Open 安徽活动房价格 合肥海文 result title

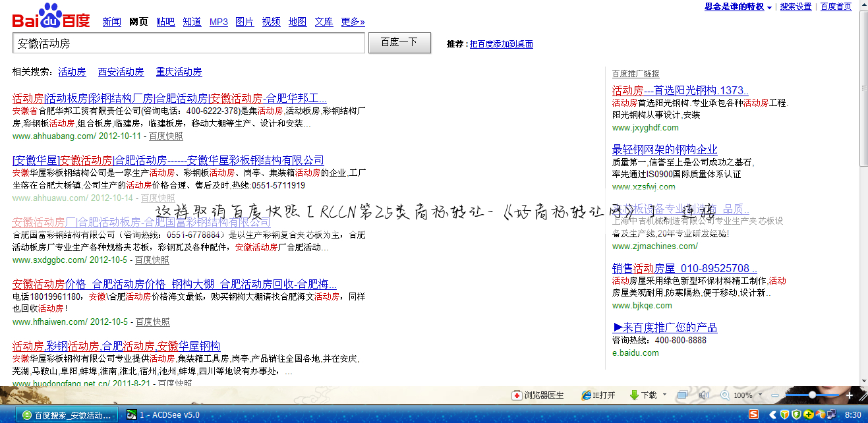point(175,285)
